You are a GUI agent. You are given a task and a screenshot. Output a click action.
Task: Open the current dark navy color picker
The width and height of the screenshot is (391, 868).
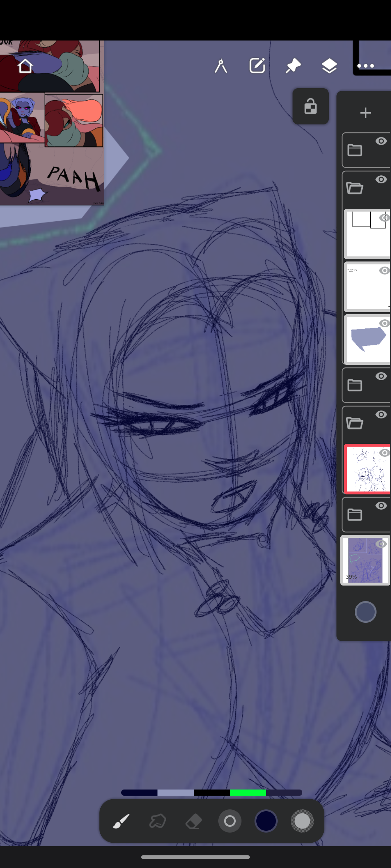coord(266,821)
